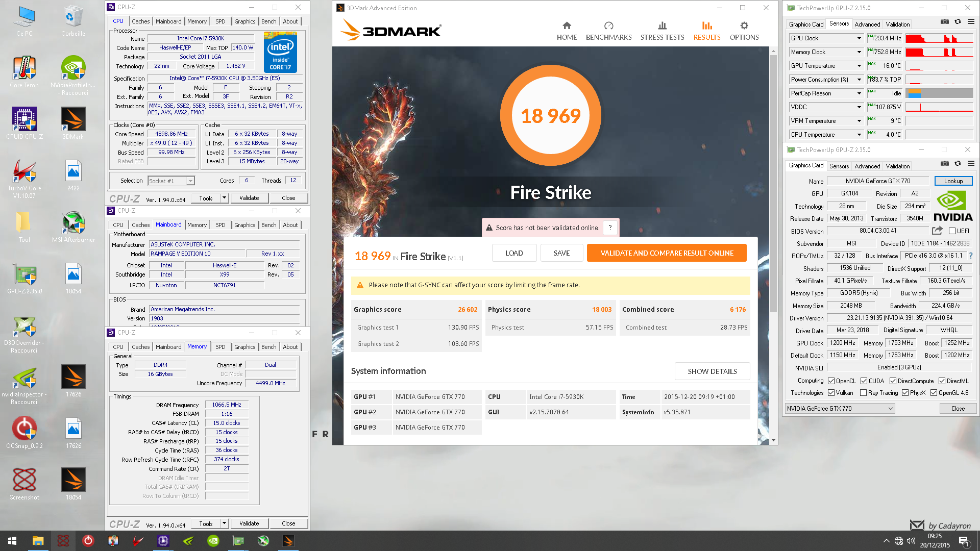Image resolution: width=980 pixels, height=551 pixels.
Task: Open the 2422 image file on desktop
Action: coord(73,175)
